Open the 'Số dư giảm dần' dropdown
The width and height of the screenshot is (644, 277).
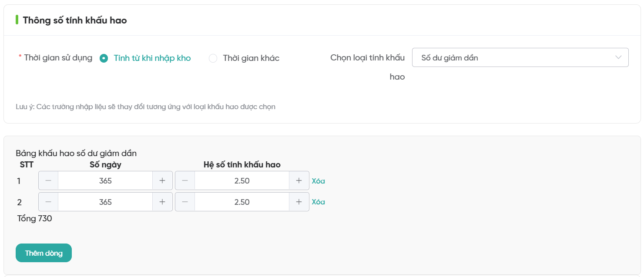pos(513,57)
